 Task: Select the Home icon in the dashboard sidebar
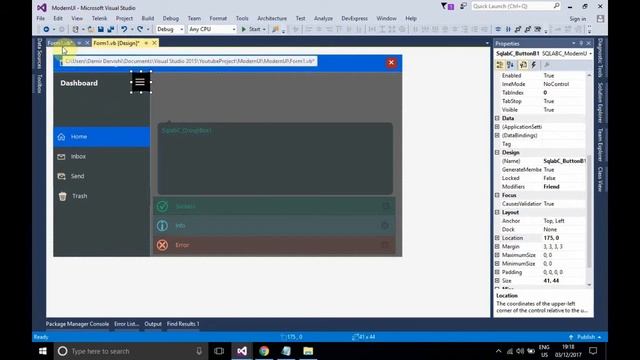click(61, 137)
